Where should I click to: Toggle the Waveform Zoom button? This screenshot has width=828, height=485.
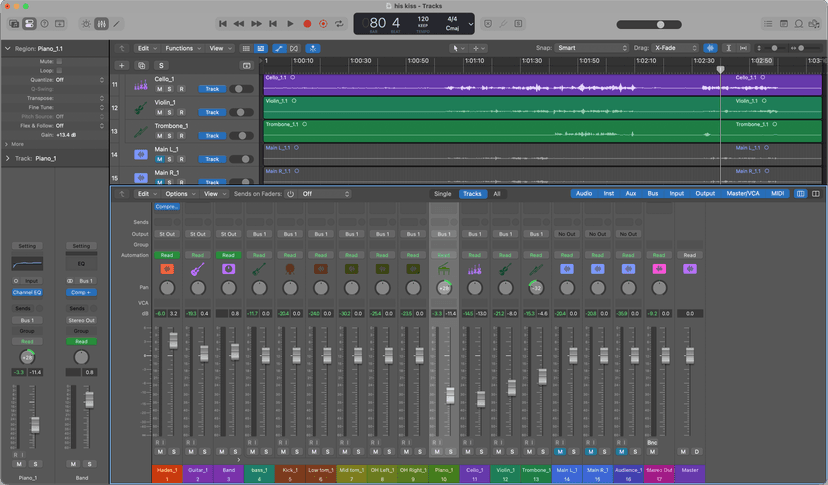click(710, 48)
